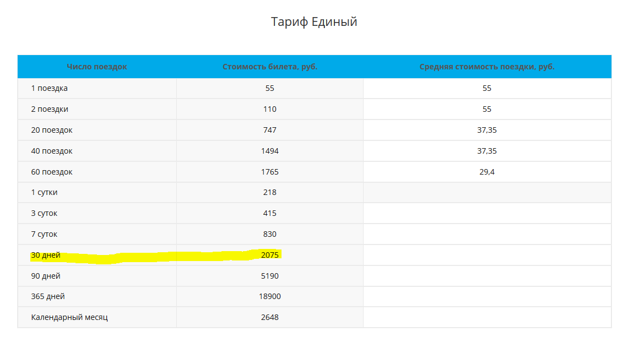The height and width of the screenshot is (342, 644).
Task: Select the '60 поездок' row label
Action: coord(52,172)
